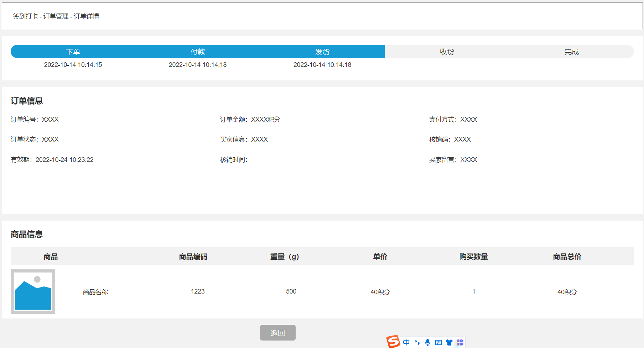Click the Sogou input method logo icon
This screenshot has height=348, width=644.
coord(394,342)
